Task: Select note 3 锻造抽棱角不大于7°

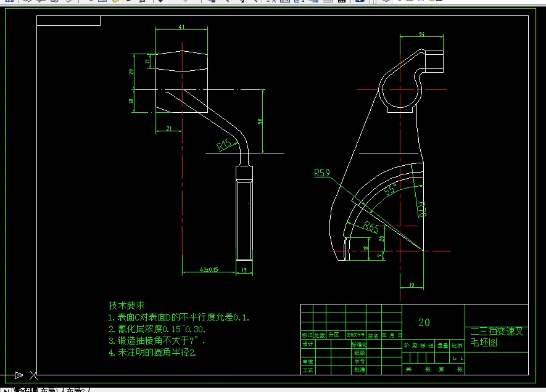Action: click(x=156, y=340)
